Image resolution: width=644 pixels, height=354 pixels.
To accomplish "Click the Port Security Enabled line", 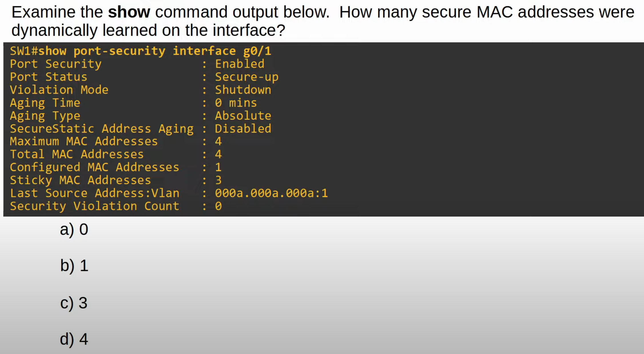I will pyautogui.click(x=137, y=64).
